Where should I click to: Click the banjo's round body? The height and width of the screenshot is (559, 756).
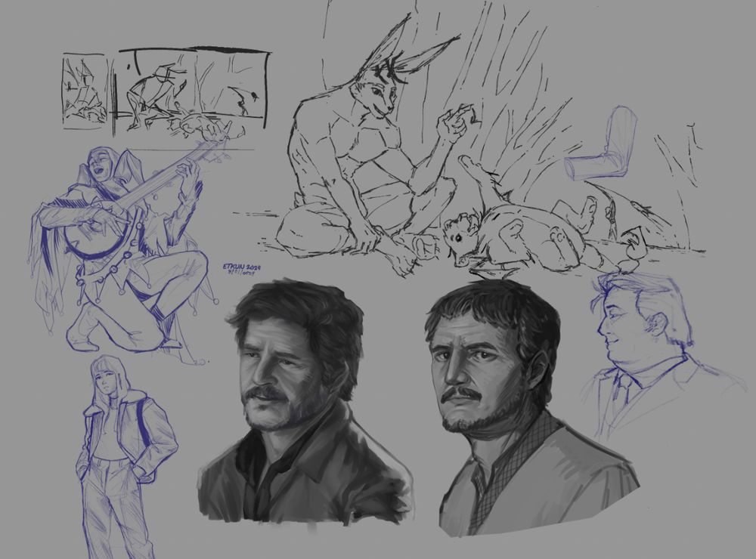94,242
